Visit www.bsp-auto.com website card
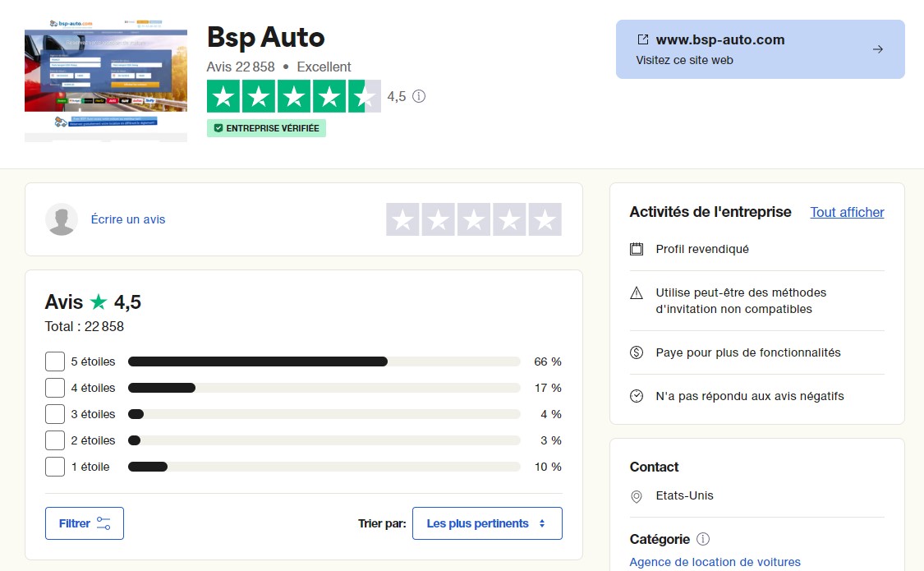Image resolution: width=924 pixels, height=571 pixels. click(761, 49)
